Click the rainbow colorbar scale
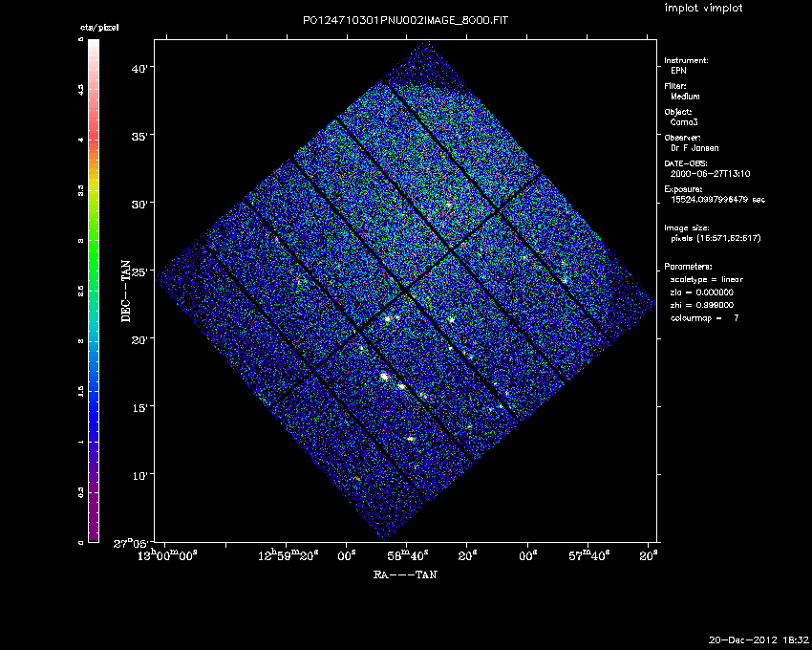 click(94, 291)
